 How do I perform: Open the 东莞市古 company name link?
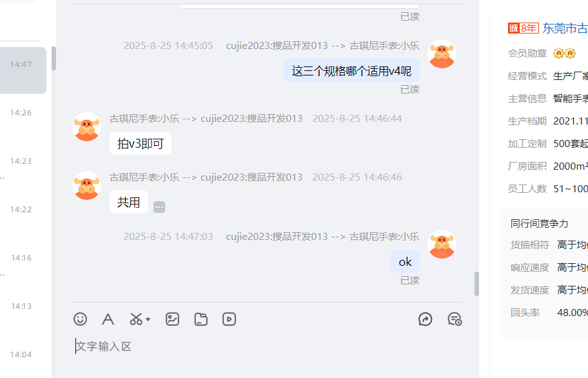[565, 28]
